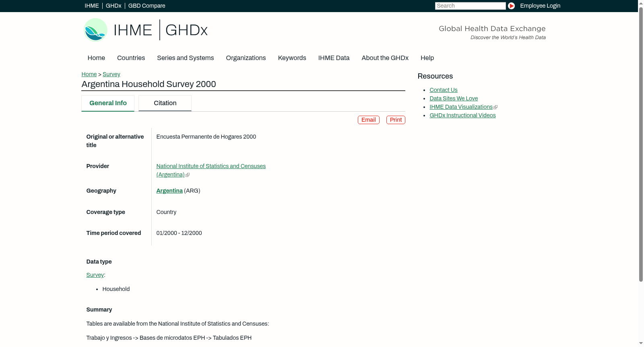Go to Home in main navigation

tap(96, 58)
